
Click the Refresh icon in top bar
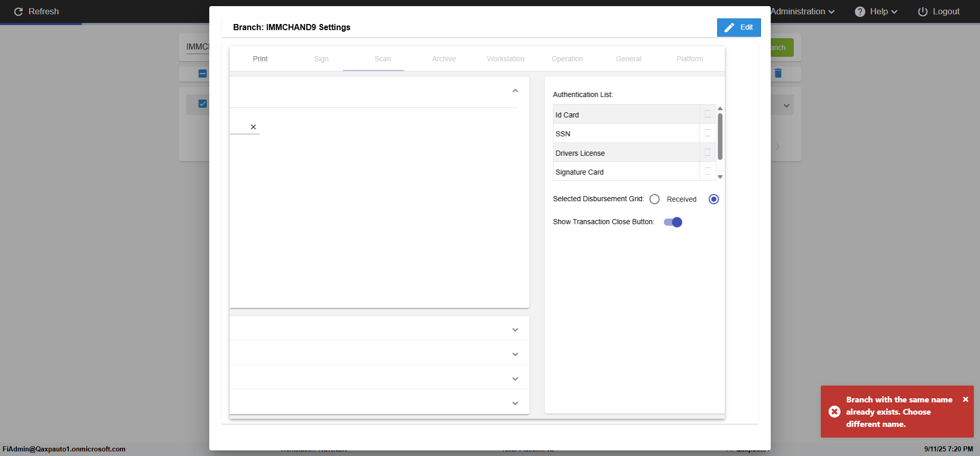(x=18, y=12)
